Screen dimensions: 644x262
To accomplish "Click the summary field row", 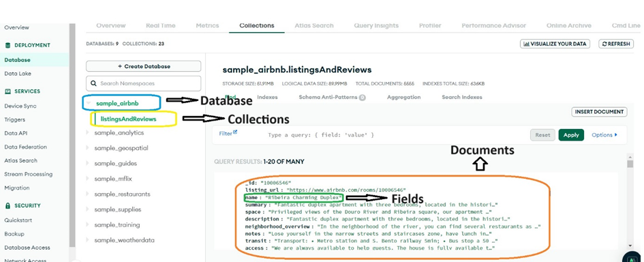I will [x=371, y=205].
